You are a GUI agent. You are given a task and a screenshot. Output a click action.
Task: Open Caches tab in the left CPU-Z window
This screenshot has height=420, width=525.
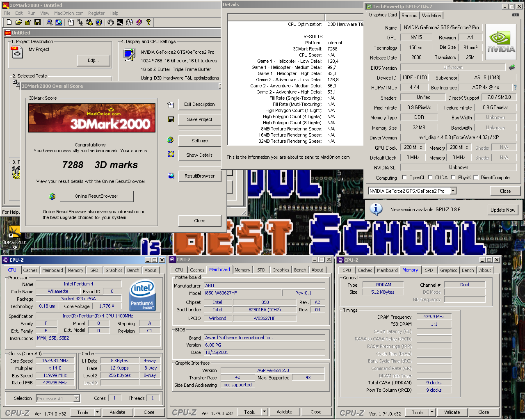30,270
